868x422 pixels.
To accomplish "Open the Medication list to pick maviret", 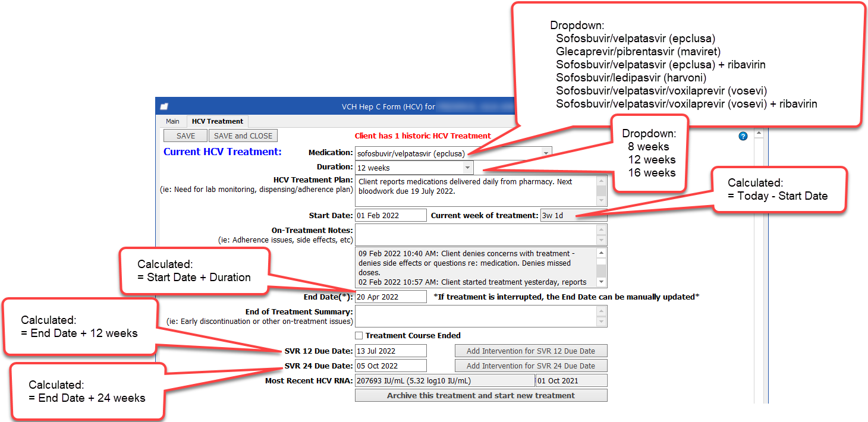I will [x=545, y=152].
